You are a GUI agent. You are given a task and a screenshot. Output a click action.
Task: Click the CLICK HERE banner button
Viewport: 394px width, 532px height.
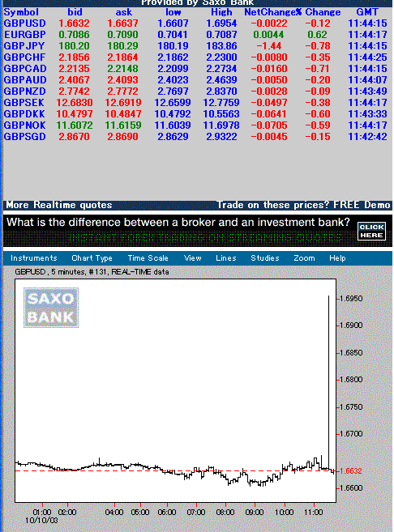click(371, 231)
